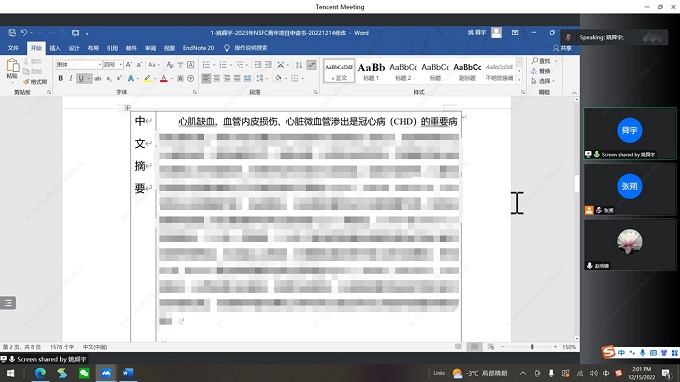Image resolution: width=680 pixels, height=382 pixels.
Task: Click the Format Painter icon
Action: point(35,82)
